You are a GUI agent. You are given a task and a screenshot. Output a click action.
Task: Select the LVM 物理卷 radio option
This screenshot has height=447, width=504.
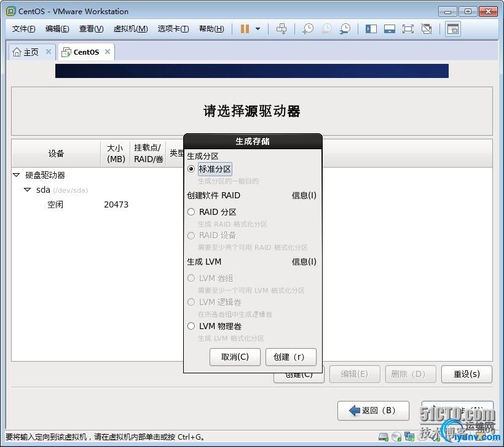(191, 326)
